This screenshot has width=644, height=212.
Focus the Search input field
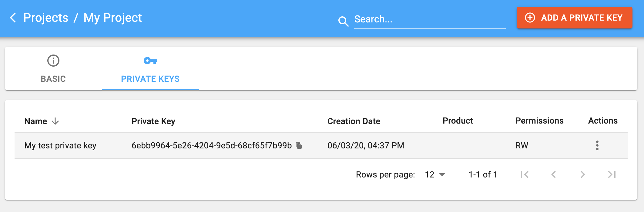click(x=429, y=19)
